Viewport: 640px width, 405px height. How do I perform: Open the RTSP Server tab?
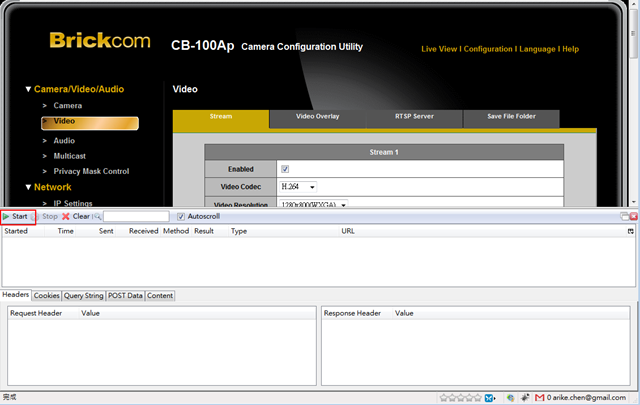pyautogui.click(x=414, y=119)
